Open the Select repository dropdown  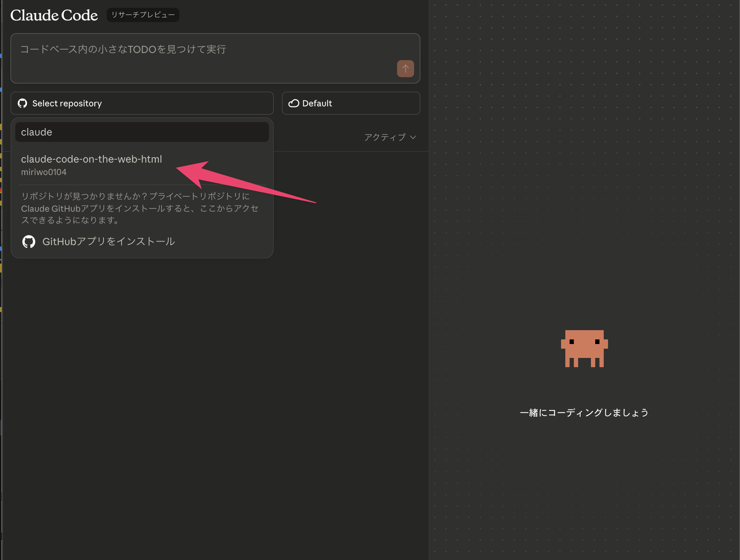coord(142,103)
